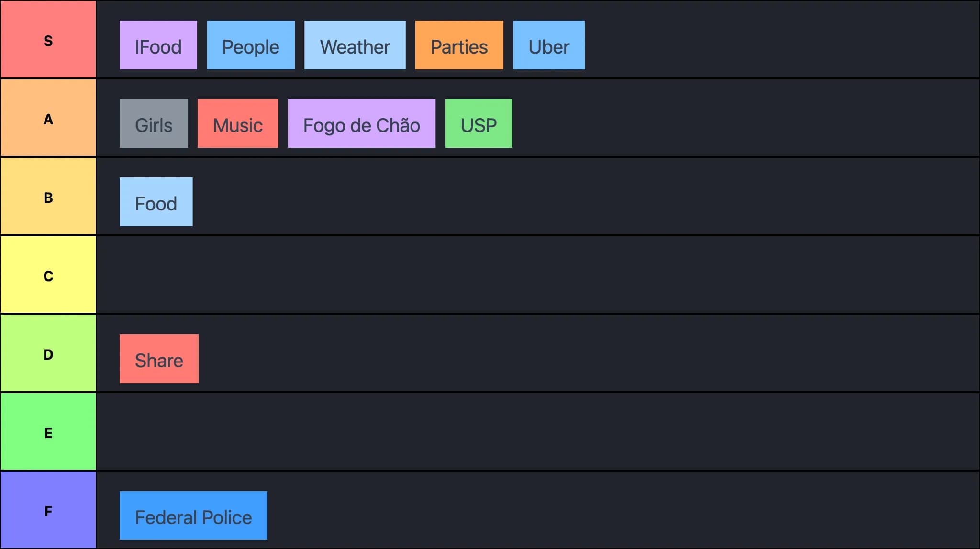
Task: Click the S tier label
Action: click(x=48, y=39)
